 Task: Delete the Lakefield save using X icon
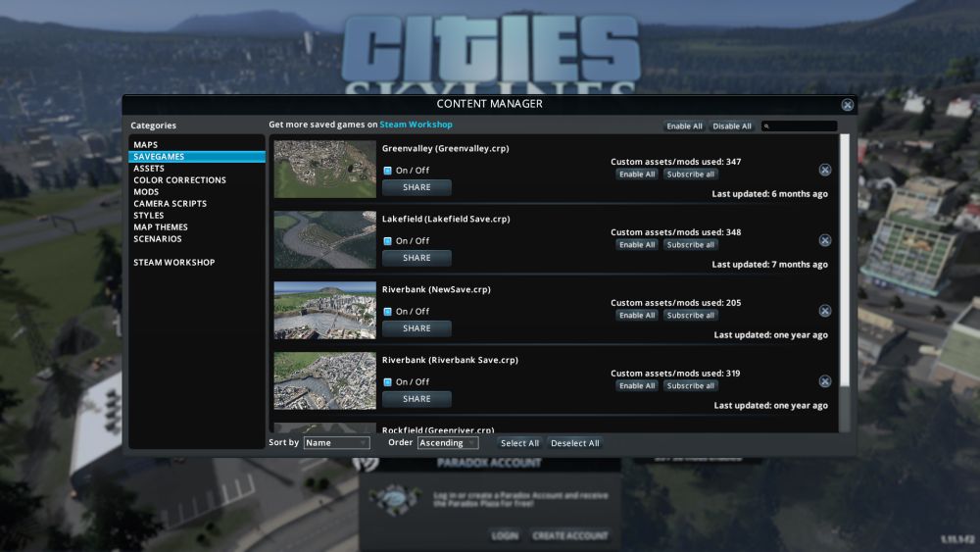[824, 240]
